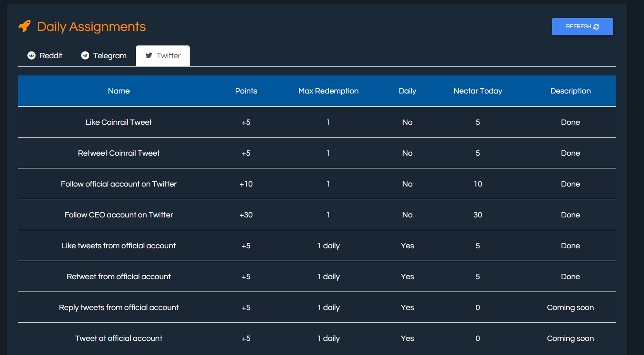Click '1 daily' in Reply tweets row
This screenshot has height=355, width=644.
[328, 307]
